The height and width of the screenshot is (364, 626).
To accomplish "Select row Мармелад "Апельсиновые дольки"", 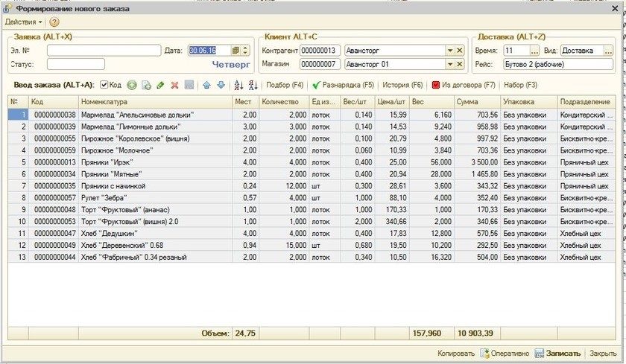I will [312, 115].
